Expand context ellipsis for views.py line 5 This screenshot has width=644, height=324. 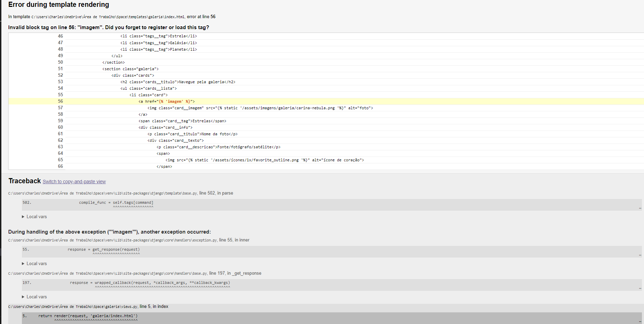(x=640, y=321)
